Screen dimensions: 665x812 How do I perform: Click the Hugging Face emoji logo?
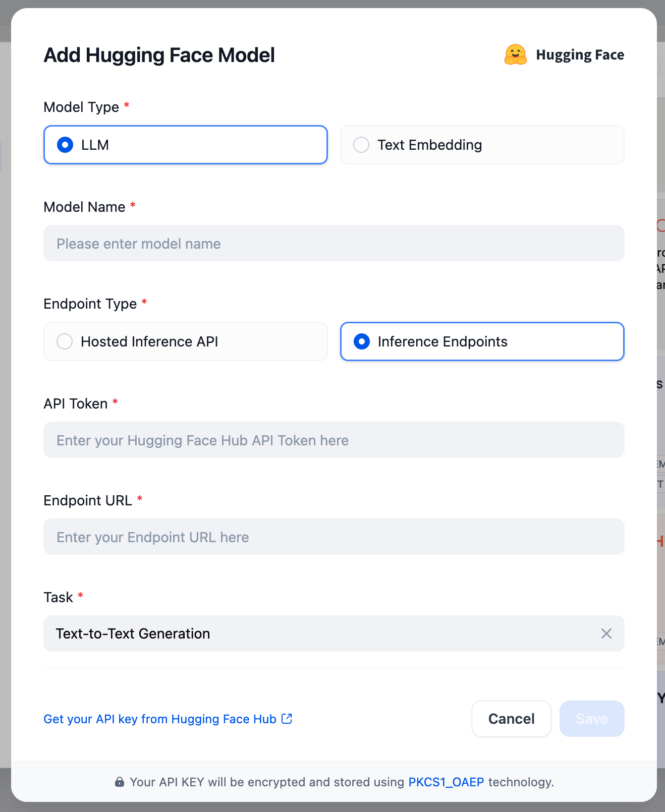pyautogui.click(x=515, y=54)
